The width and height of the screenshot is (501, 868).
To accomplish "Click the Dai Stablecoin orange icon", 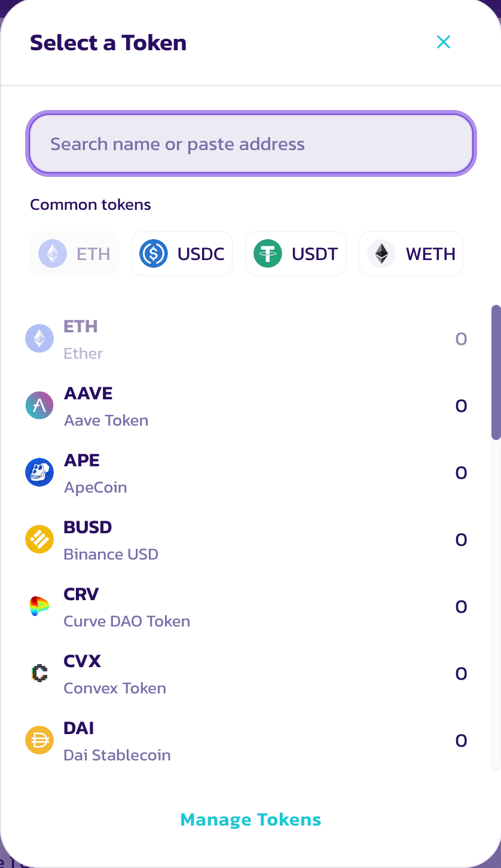I will tap(39, 741).
